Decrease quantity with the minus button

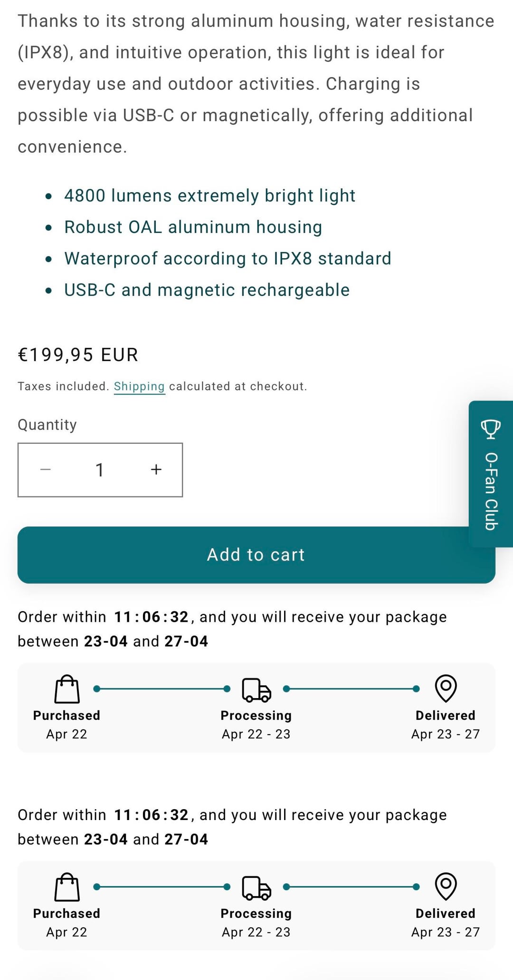click(x=46, y=470)
